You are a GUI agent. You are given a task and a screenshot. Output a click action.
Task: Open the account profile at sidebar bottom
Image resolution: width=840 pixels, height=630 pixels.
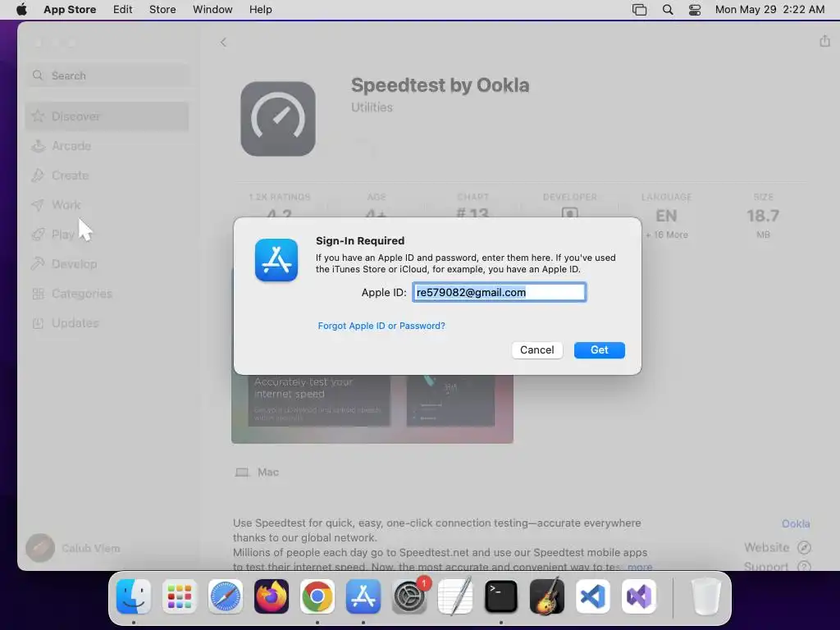pyautogui.click(x=73, y=548)
